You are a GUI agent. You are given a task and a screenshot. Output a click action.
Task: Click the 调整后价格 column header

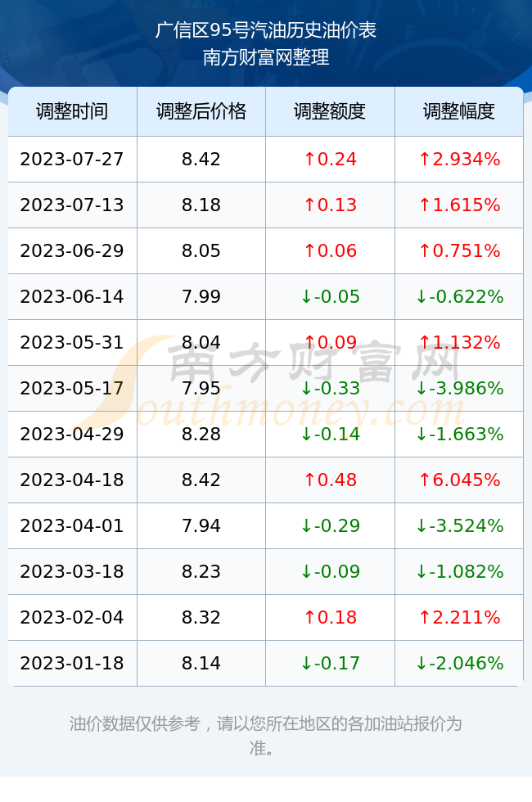[x=201, y=111]
